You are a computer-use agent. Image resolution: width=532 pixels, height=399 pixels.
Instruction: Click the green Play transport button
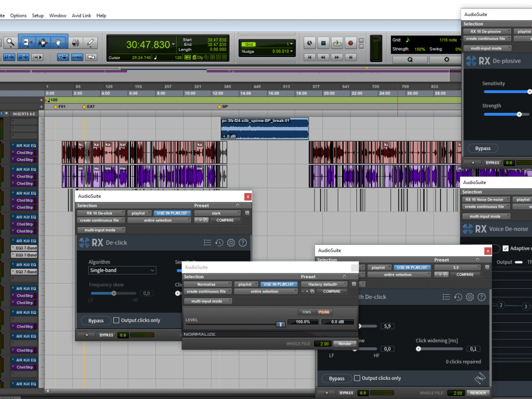pyautogui.click(x=337, y=43)
